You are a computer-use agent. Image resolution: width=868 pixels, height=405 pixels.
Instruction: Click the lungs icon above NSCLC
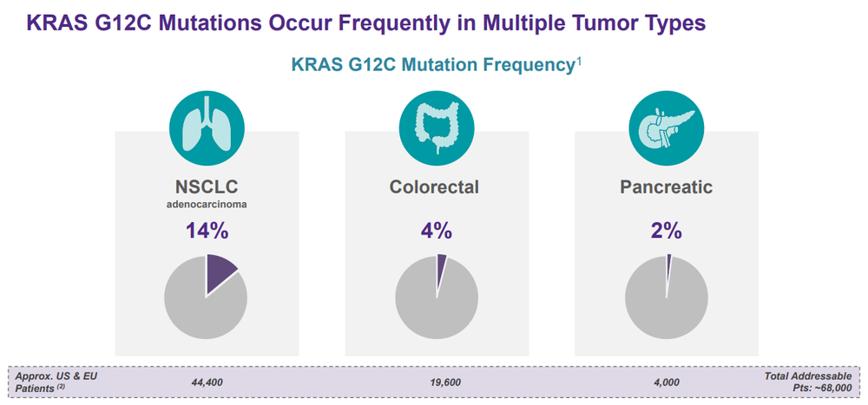(x=207, y=126)
